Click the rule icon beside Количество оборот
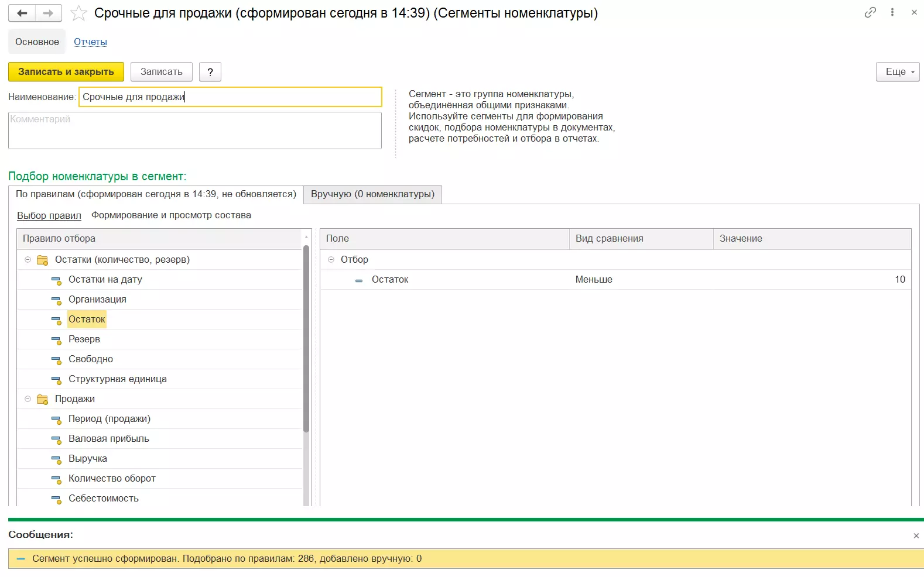Image resolution: width=924 pixels, height=577 pixels. 56,479
